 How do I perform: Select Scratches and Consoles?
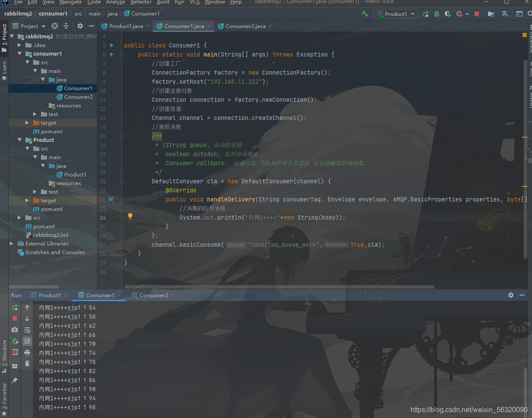[55, 252]
